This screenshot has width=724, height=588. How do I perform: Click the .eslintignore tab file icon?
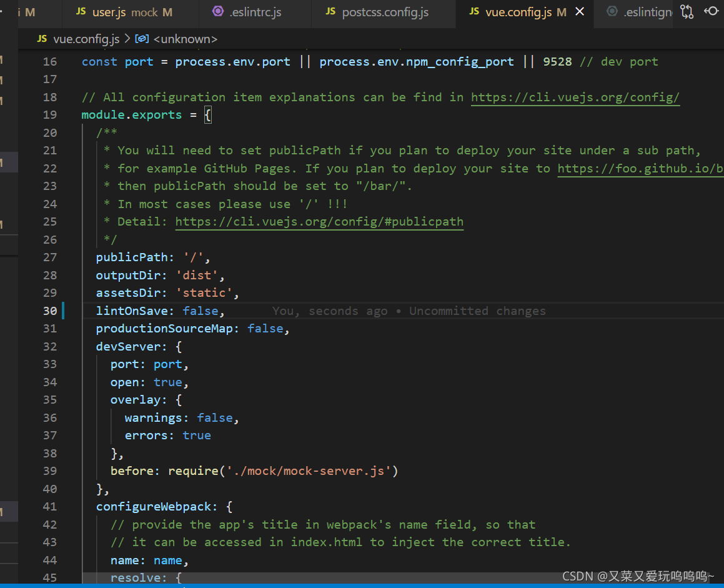point(612,11)
